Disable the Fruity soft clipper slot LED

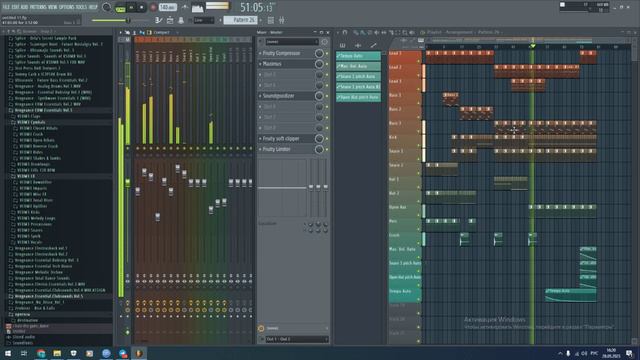[327, 139]
